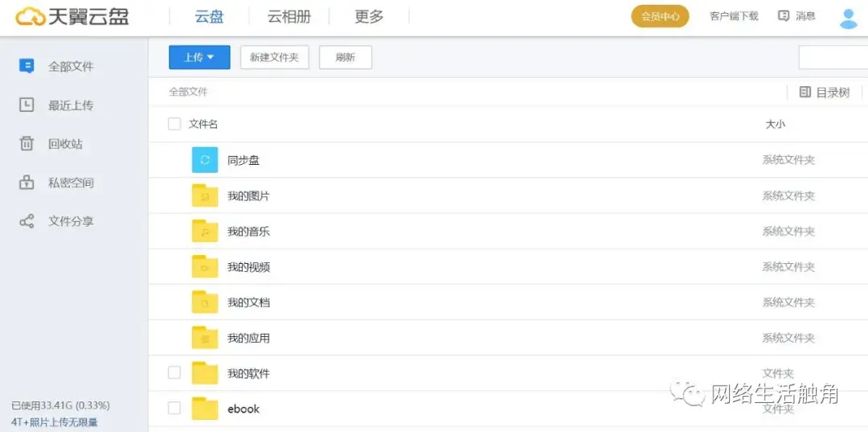Viewport: 868px width, 432px height.
Task: Open the 目录树 directory tree panel
Action: (825, 93)
